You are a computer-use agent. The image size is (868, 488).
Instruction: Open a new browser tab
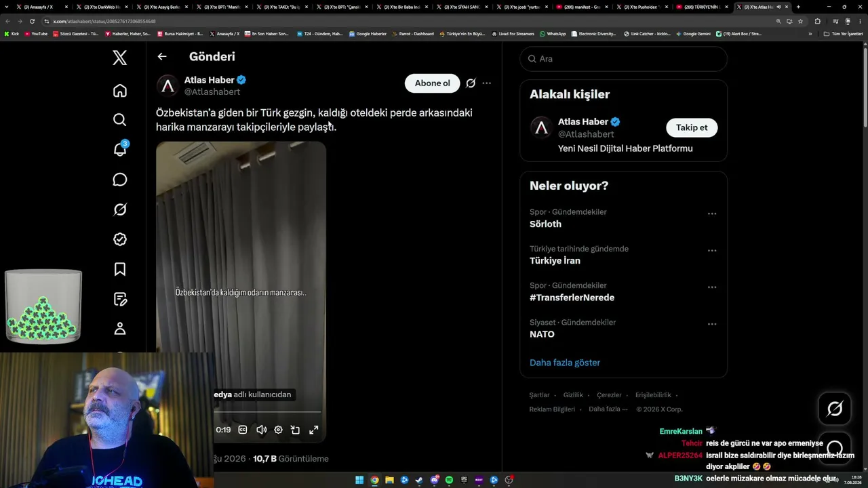[x=798, y=7]
